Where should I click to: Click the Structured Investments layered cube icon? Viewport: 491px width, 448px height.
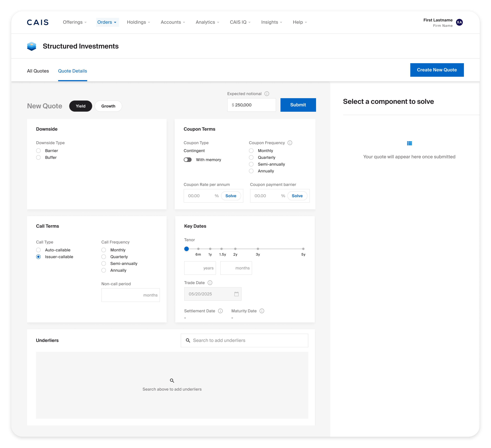32,46
